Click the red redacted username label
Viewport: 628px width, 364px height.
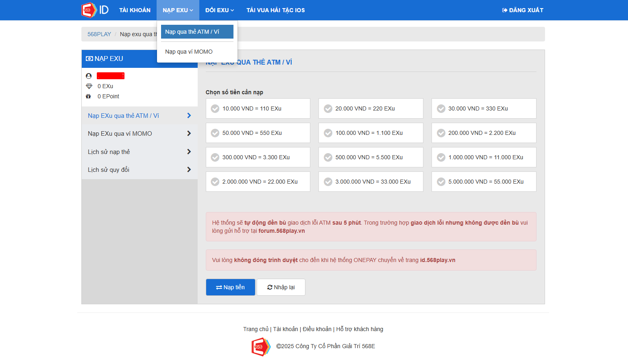pos(111,76)
